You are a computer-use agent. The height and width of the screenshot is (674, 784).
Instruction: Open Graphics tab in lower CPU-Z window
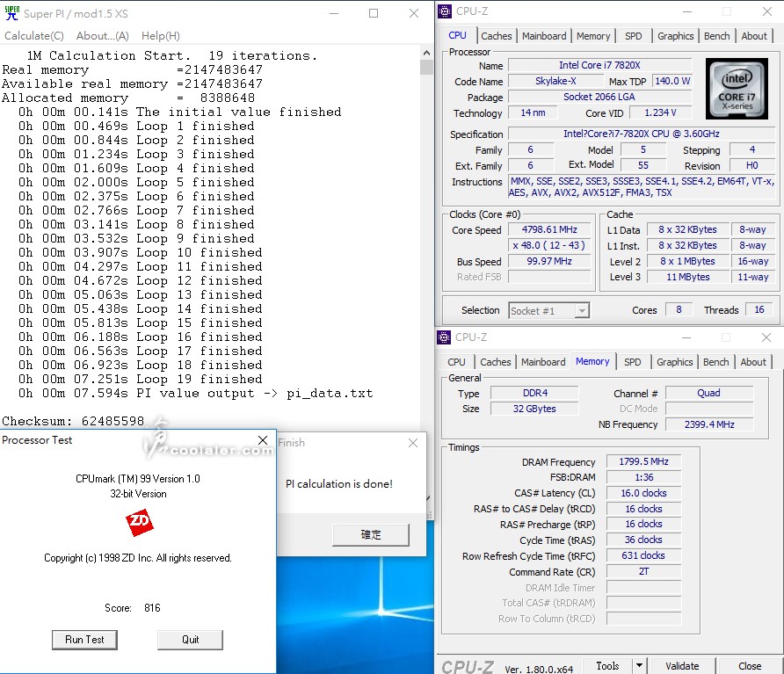(674, 362)
